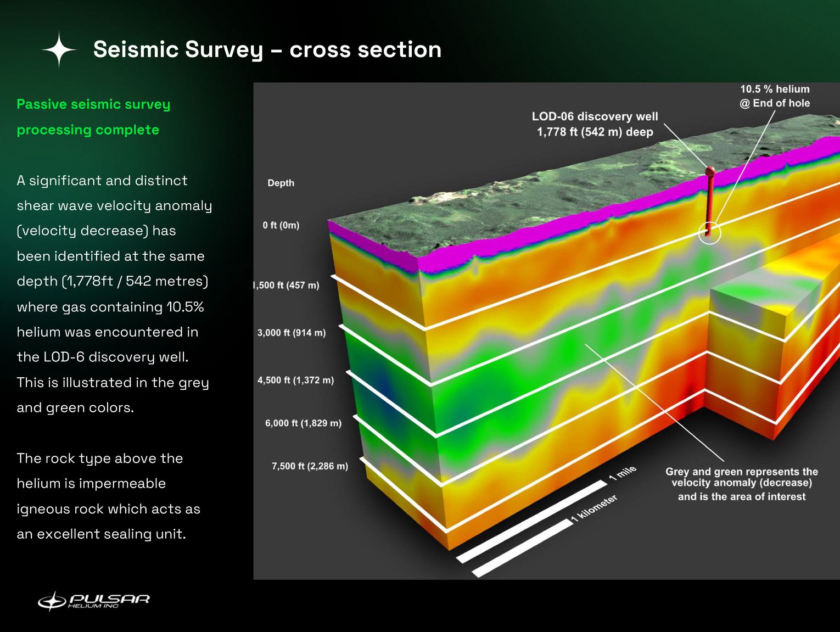Select the 'Seismic Survey – cross section' title
Viewport: 840px width, 632px height.
point(267,50)
